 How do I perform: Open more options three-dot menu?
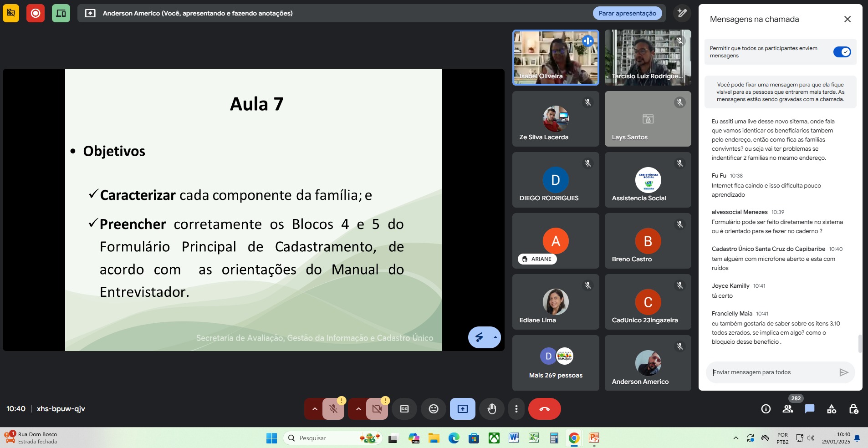coord(516,409)
